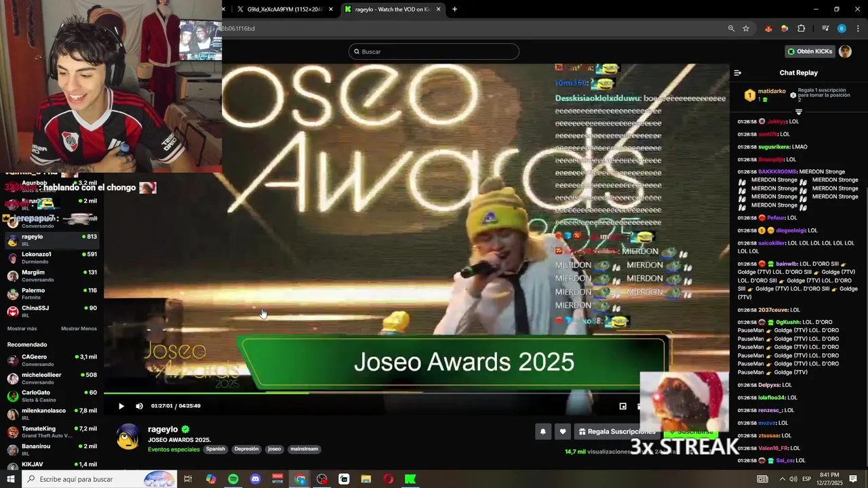Screen dimensions: 868x488
Task: Open recommended channel milenkanolasco
Action: pyautogui.click(x=52, y=414)
